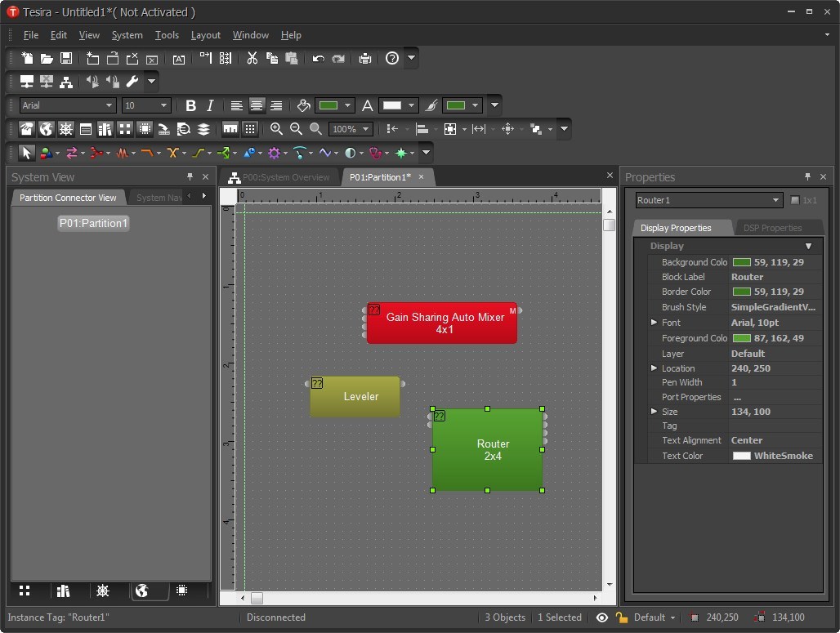Click the lock icon in status bar

[x=622, y=617]
